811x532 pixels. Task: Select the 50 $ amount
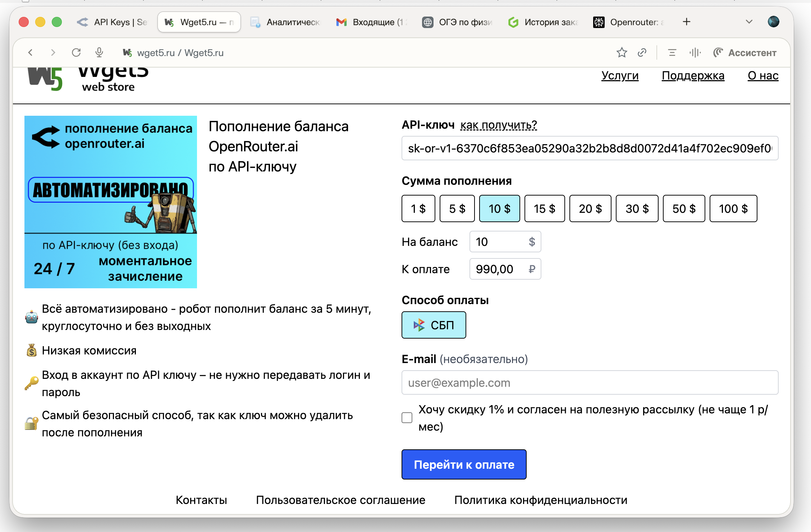click(x=684, y=208)
